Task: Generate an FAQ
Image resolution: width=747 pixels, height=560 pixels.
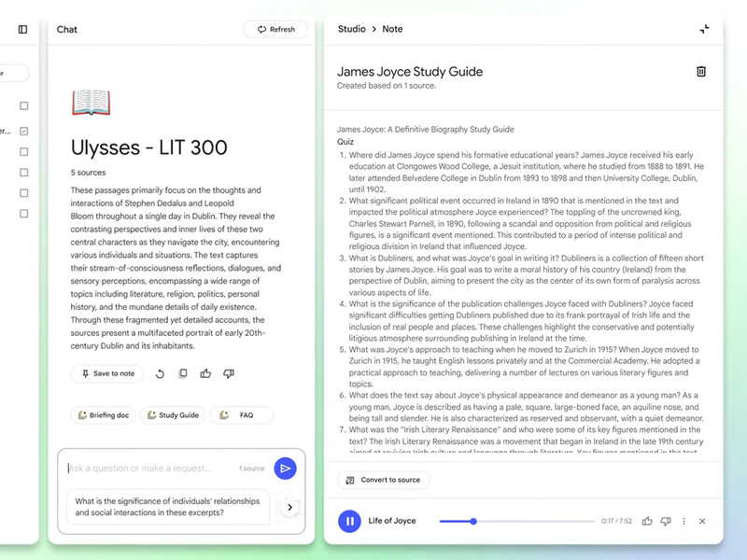Action: coord(242,415)
